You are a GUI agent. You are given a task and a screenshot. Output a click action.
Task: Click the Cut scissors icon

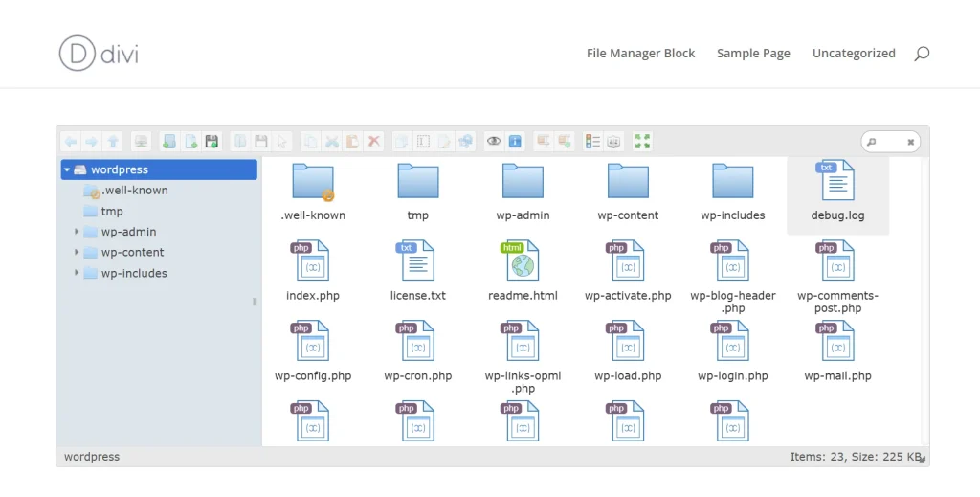pyautogui.click(x=332, y=142)
